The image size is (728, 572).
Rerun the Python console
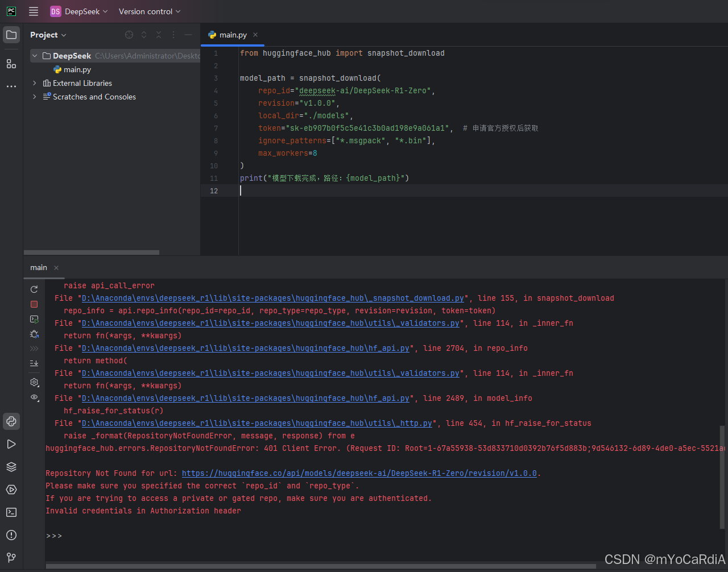[x=34, y=289]
